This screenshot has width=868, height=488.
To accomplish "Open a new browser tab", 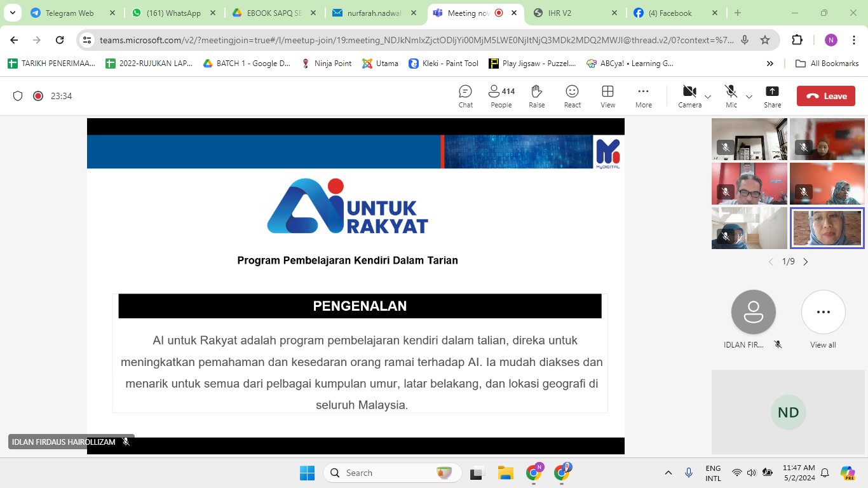I will click(738, 13).
